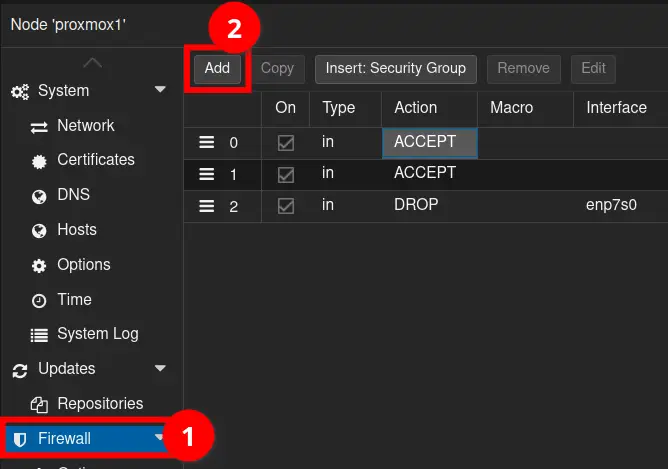Open the Options menu item
The width and height of the screenshot is (668, 469).
tap(92, 265)
